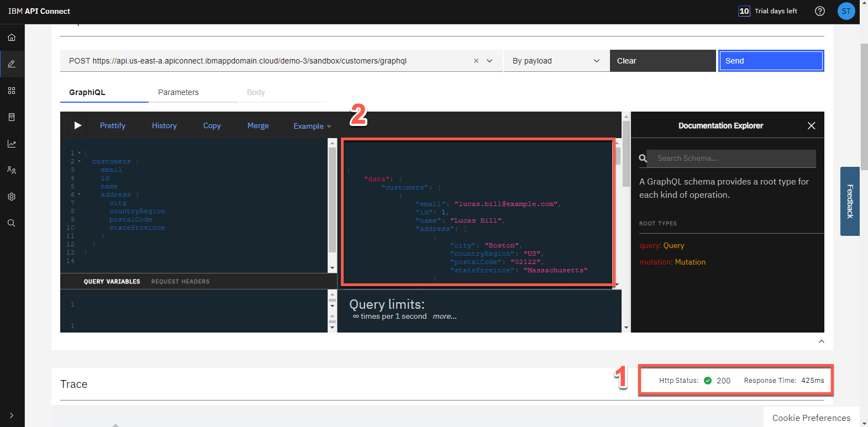
Task: Open the Example dropdown in GraphiQL toolbar
Action: tap(312, 126)
